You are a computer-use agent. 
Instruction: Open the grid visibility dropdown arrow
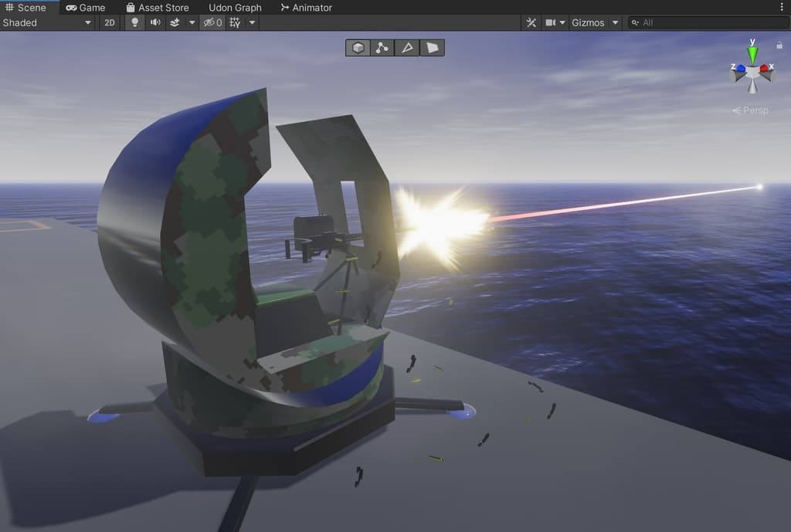[x=252, y=22]
